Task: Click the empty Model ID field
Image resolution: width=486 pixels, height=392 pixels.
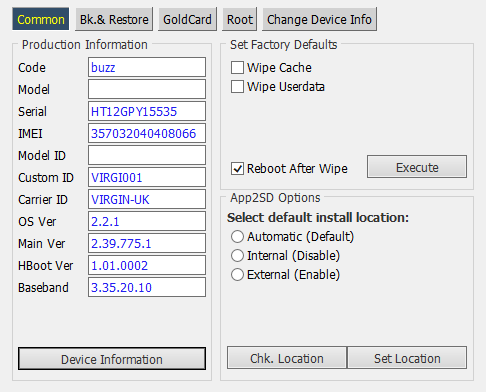Action: [x=147, y=155]
